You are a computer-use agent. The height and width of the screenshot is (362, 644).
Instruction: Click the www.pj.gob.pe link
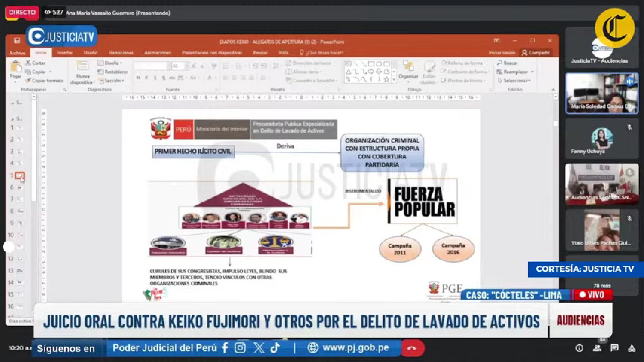355,348
